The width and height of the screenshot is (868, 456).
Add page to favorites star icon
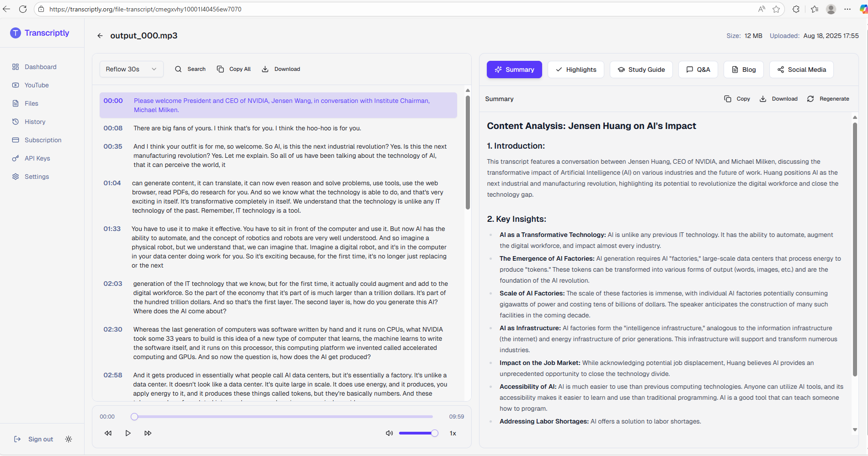(776, 9)
